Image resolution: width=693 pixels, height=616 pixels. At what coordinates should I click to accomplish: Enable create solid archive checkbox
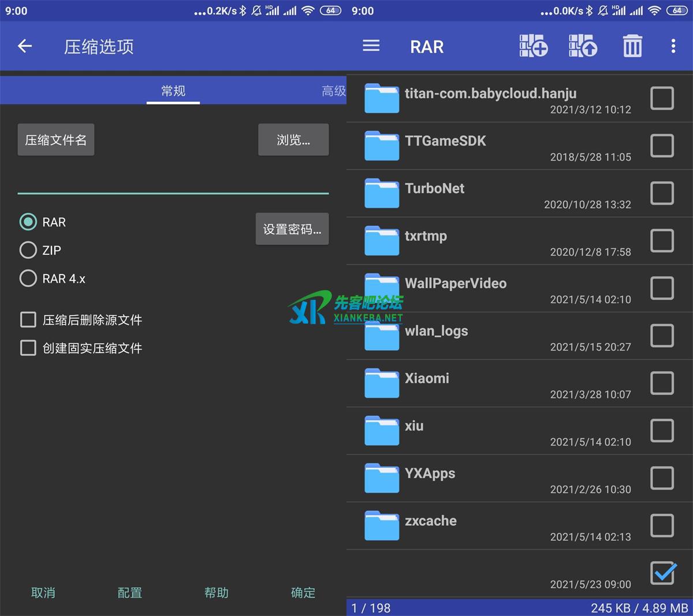(x=28, y=348)
